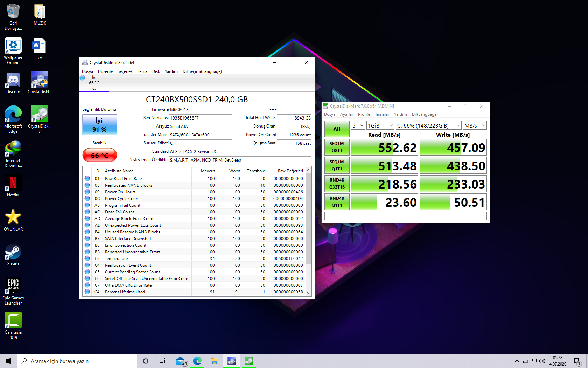
Task: Click the Firmware field M6CR013
Action: [x=200, y=110]
